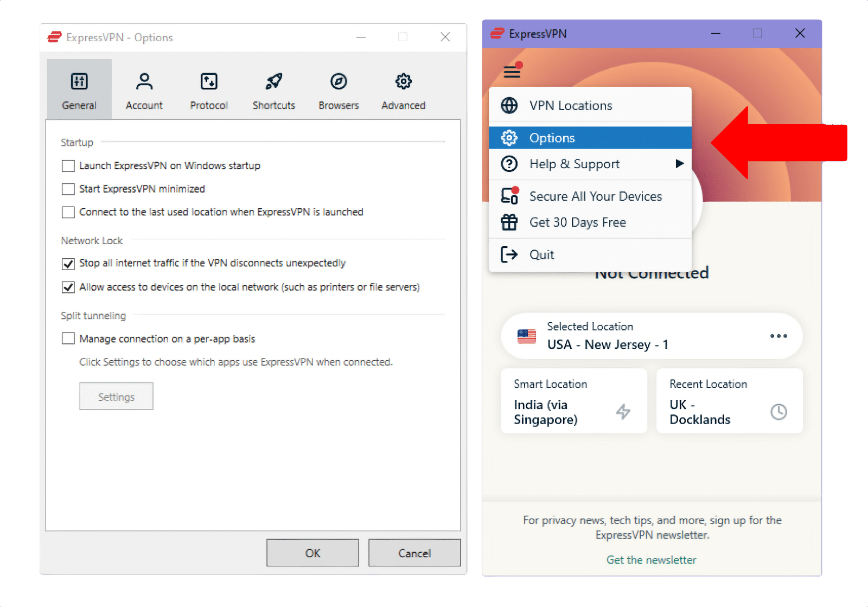Select VPN Locations from the menu
This screenshot has width=868, height=607.
click(x=590, y=105)
